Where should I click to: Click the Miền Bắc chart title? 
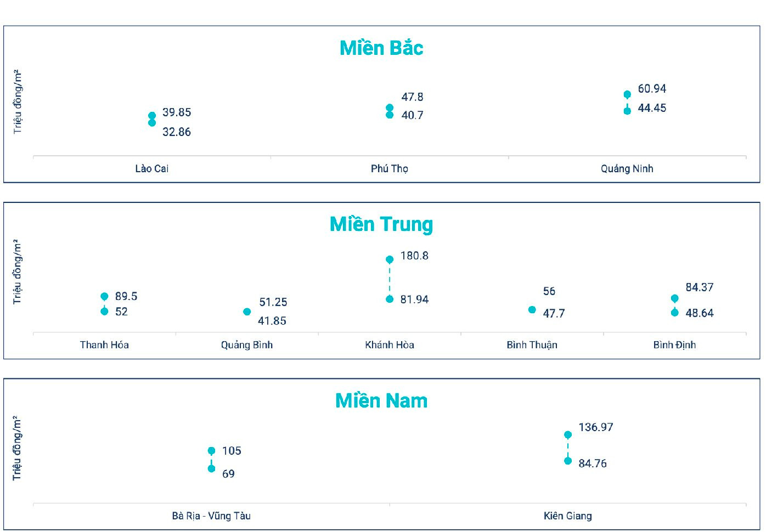click(381, 48)
